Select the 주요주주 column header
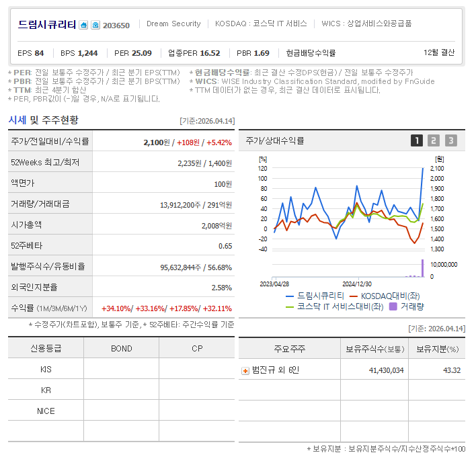The image size is (476, 461). pos(290,349)
